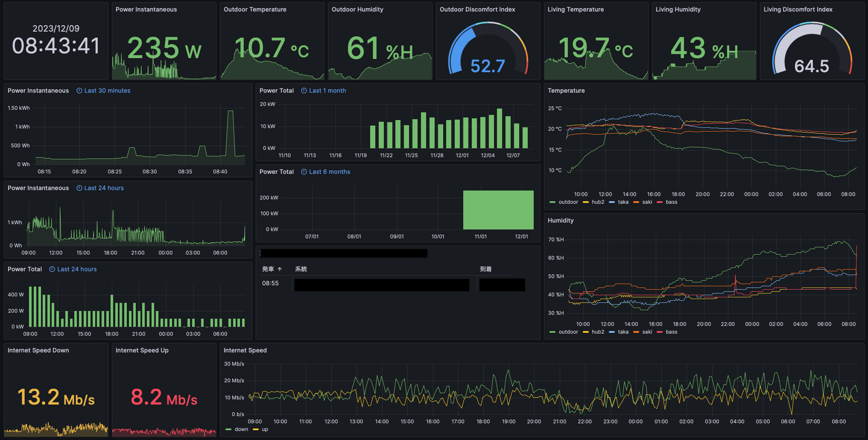This screenshot has height=440, width=868.
Task: Select the 系統 column header
Action: click(x=301, y=269)
